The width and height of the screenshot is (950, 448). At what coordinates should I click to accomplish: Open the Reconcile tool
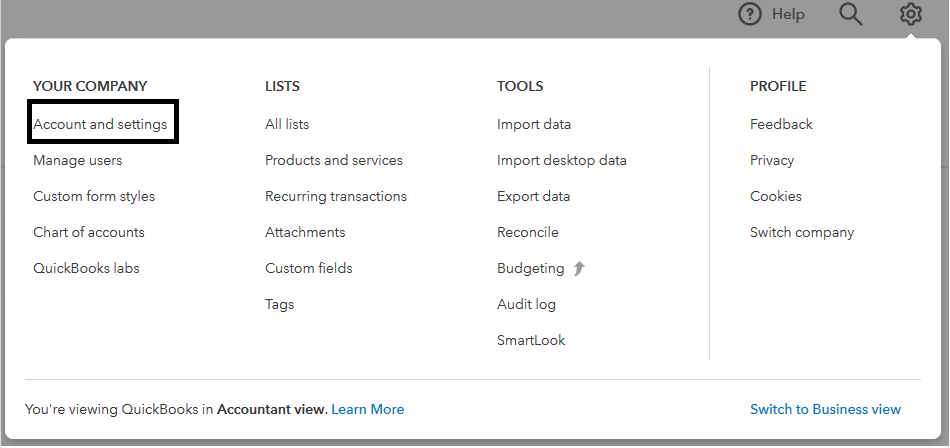click(528, 232)
